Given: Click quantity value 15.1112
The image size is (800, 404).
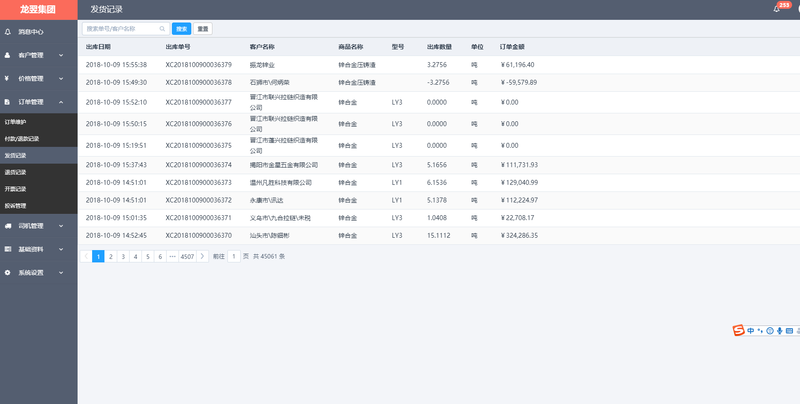Looking at the screenshot, I should (438, 235).
